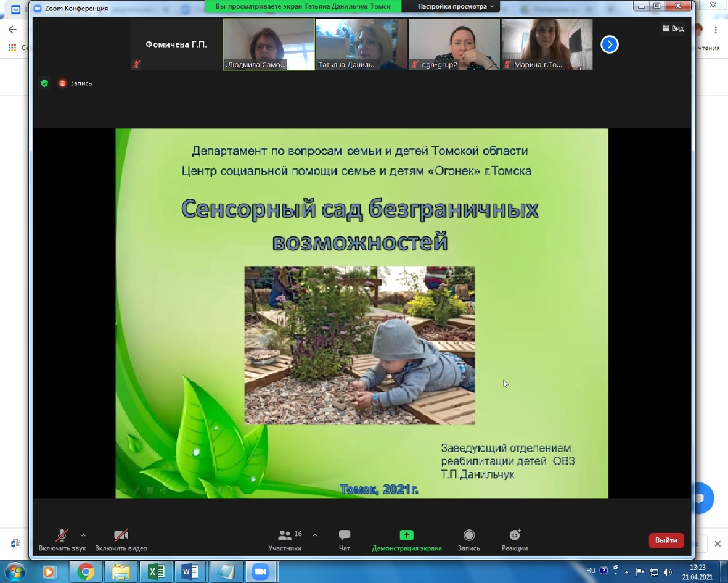Open the Настройки просмотра dropdown

[x=456, y=6]
